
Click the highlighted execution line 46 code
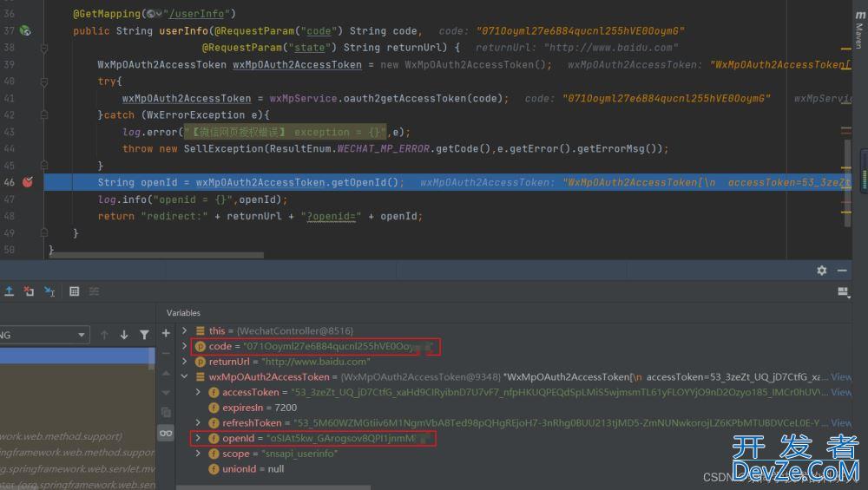click(447, 182)
